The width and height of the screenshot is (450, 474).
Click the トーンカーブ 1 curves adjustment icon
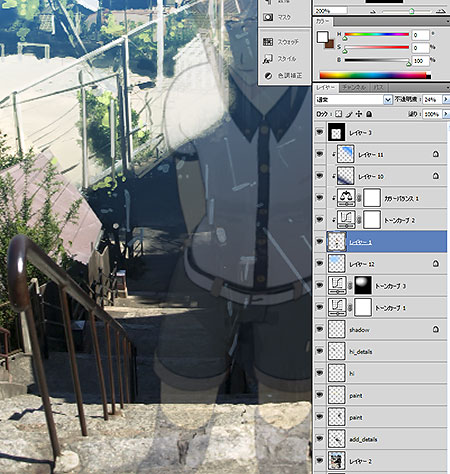(337, 307)
